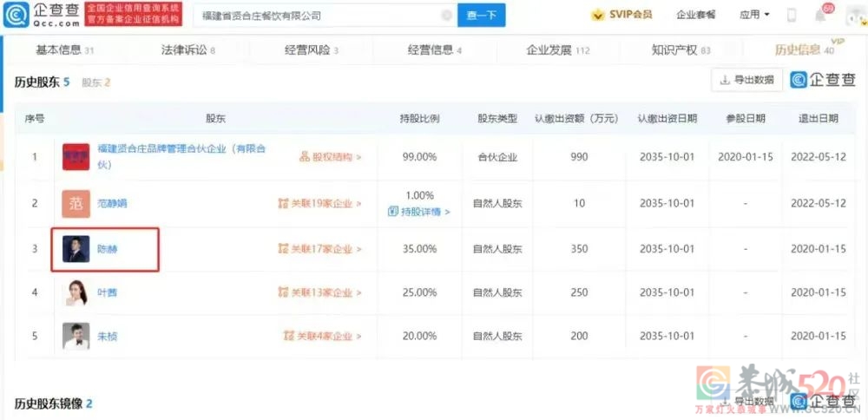Click the 认缴出资日期 column header

tap(667, 118)
